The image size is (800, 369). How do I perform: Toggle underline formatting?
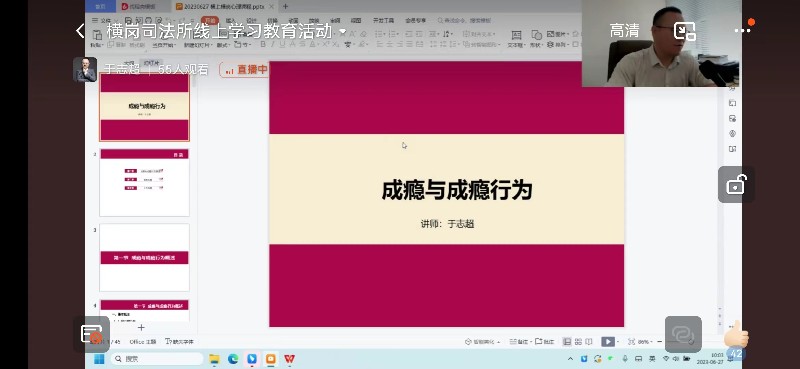pos(283,44)
